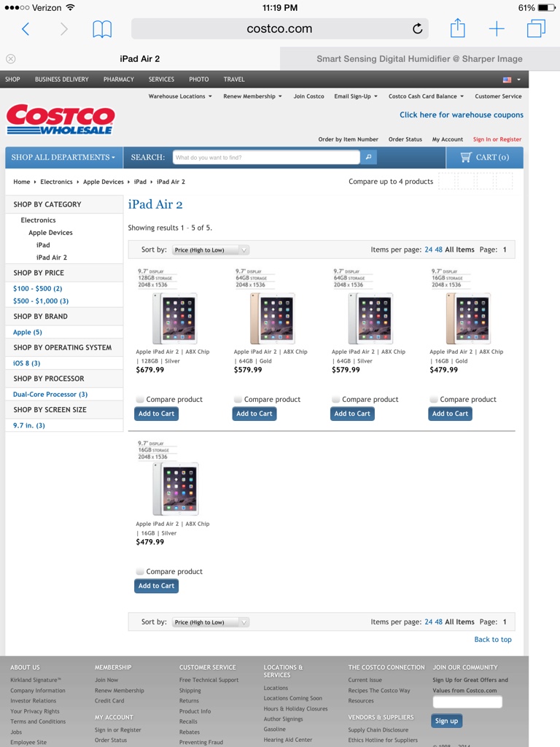Show 48 items per page at top
Viewport: 560px width, 747px height.
coord(438,249)
